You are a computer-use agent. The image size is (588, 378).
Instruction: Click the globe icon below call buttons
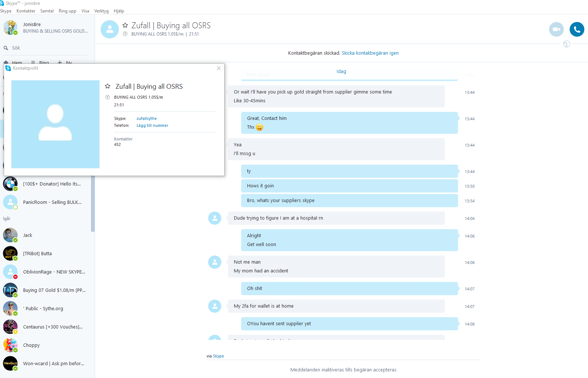tap(567, 44)
